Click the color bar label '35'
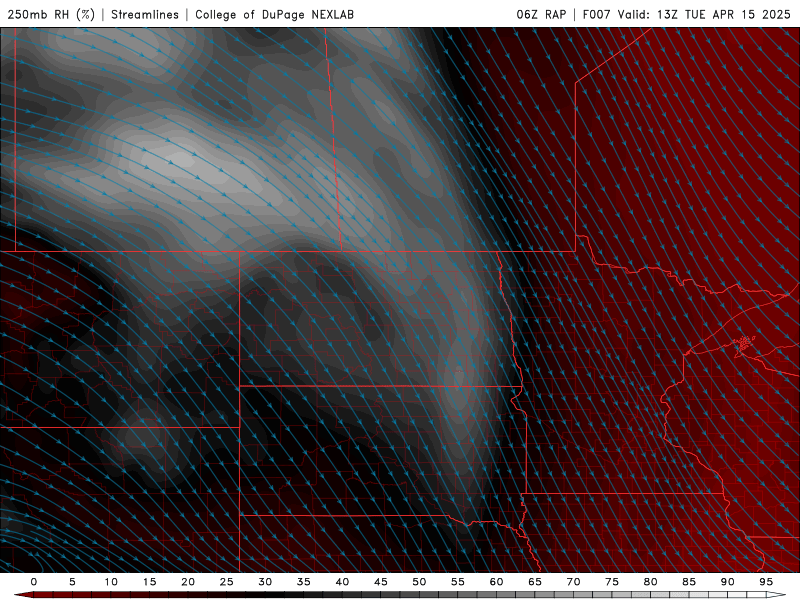The width and height of the screenshot is (800, 600). click(304, 582)
